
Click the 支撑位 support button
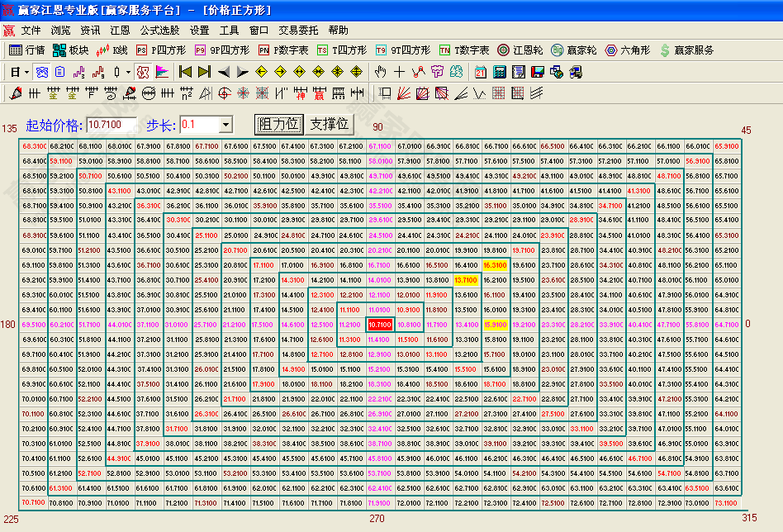(x=330, y=125)
